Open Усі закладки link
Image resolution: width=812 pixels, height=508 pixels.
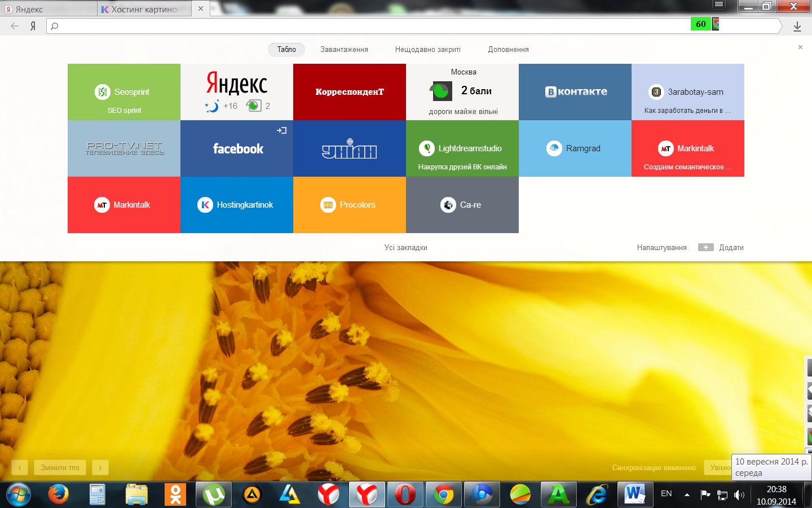[406, 247]
